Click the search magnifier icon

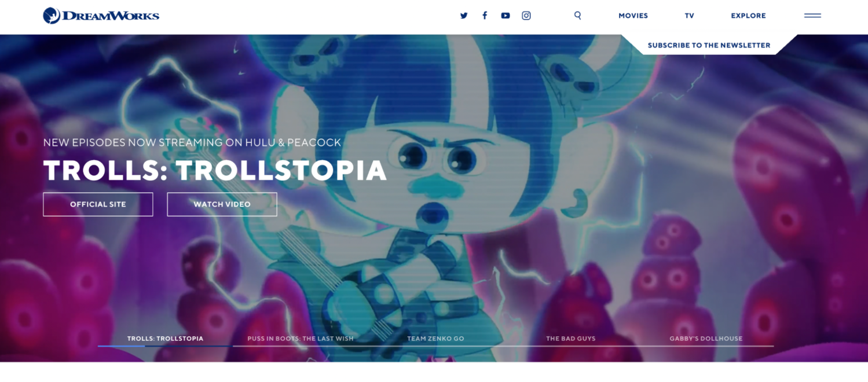[577, 16]
